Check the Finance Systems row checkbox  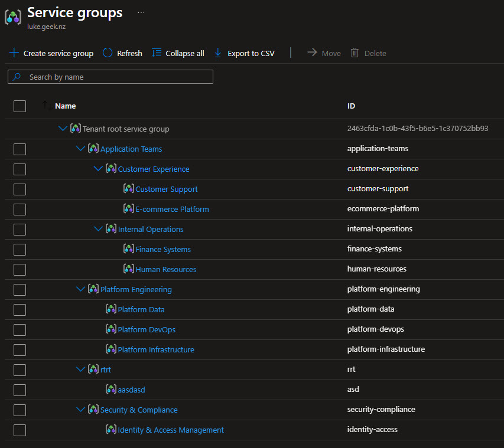click(x=19, y=250)
